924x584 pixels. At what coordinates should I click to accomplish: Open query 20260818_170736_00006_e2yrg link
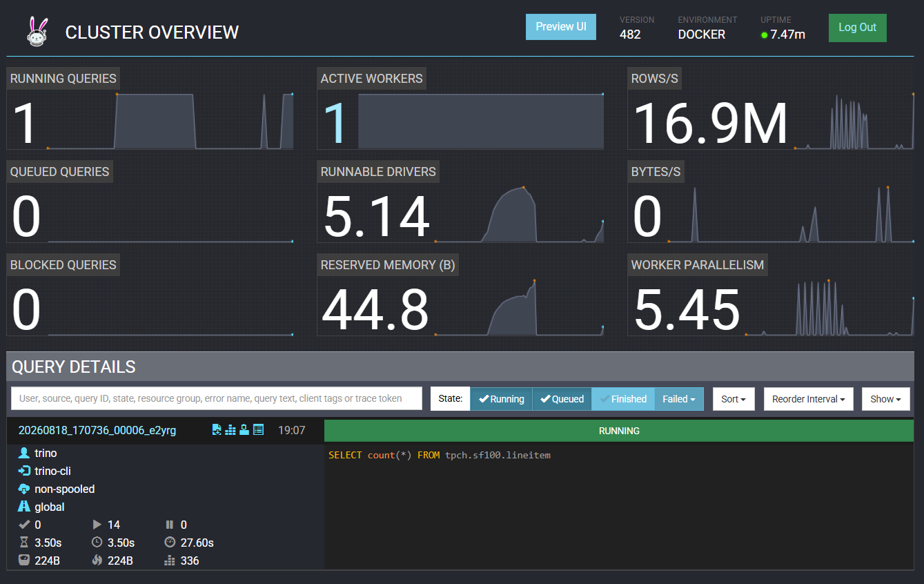tap(97, 430)
